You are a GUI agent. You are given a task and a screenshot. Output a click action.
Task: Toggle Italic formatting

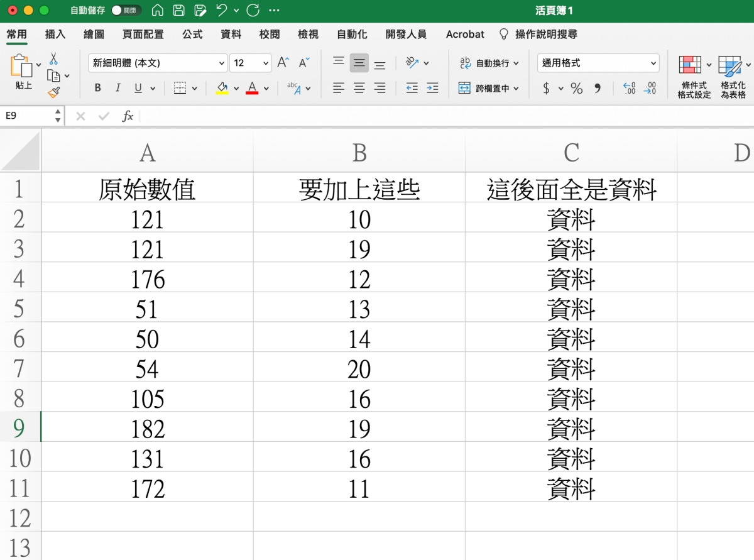click(117, 88)
